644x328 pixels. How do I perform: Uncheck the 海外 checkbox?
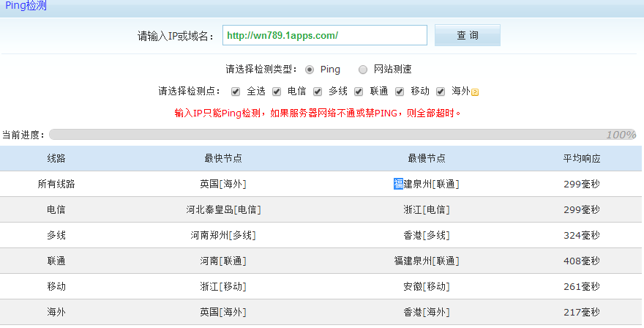point(441,92)
